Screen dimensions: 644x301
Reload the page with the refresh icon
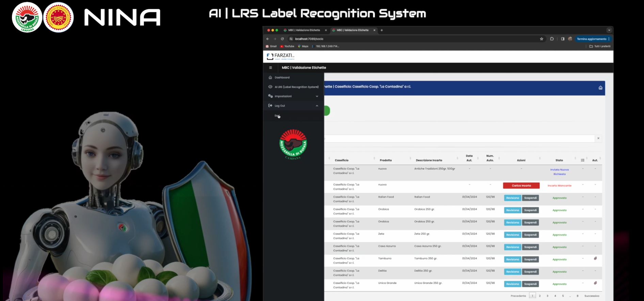[x=282, y=39]
